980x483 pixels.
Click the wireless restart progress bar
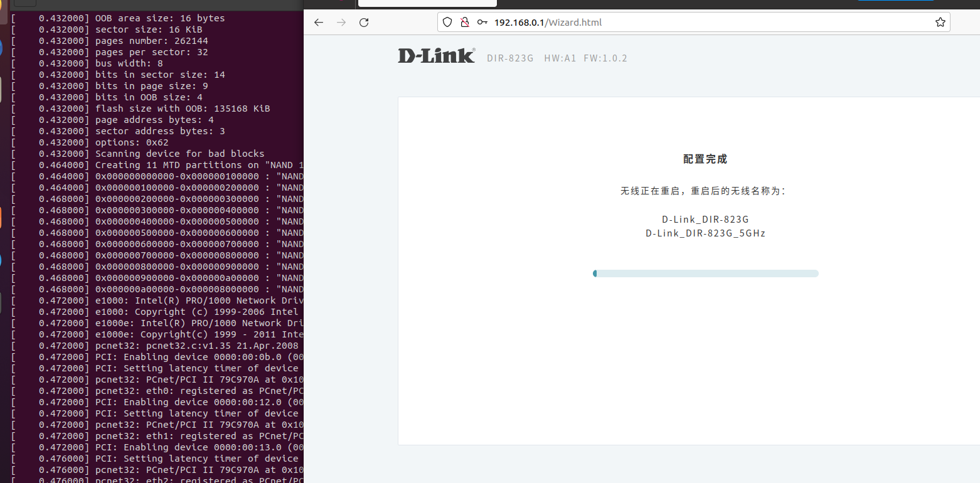(x=706, y=273)
